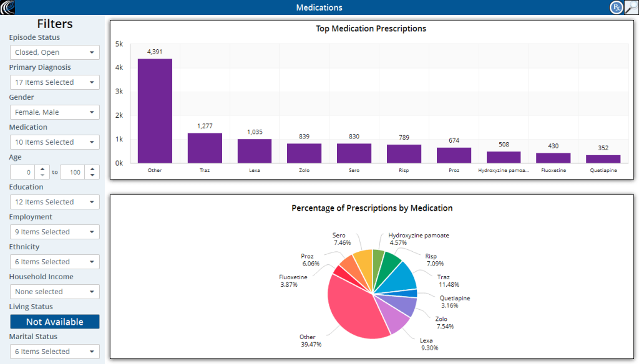639x364 pixels.
Task: Increment the minimum Age value with the stepper
Action: (x=42, y=169)
